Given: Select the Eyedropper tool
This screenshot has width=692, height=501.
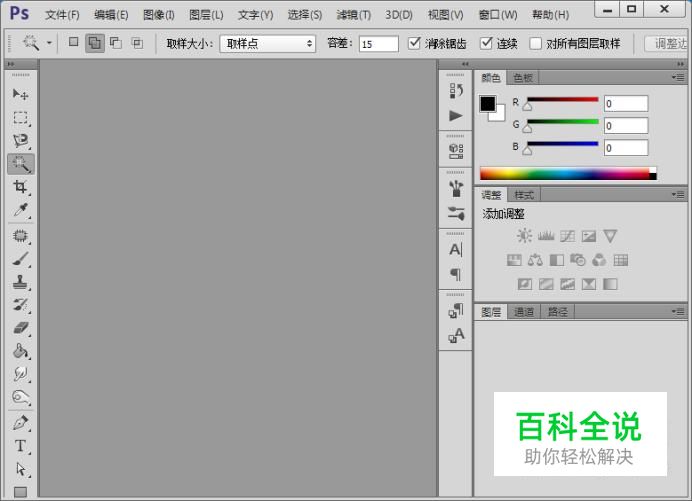Looking at the screenshot, I should (20, 210).
